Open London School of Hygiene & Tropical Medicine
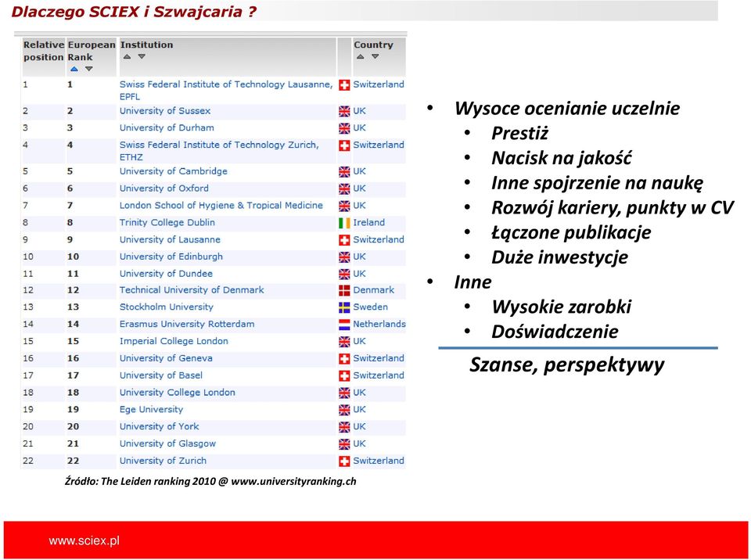 click(221, 206)
